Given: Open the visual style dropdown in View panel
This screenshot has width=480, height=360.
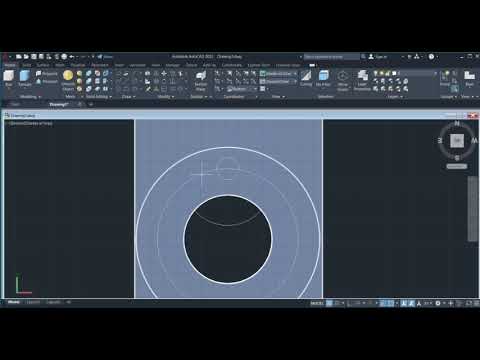Looking at the screenshot, I should (x=278, y=73).
